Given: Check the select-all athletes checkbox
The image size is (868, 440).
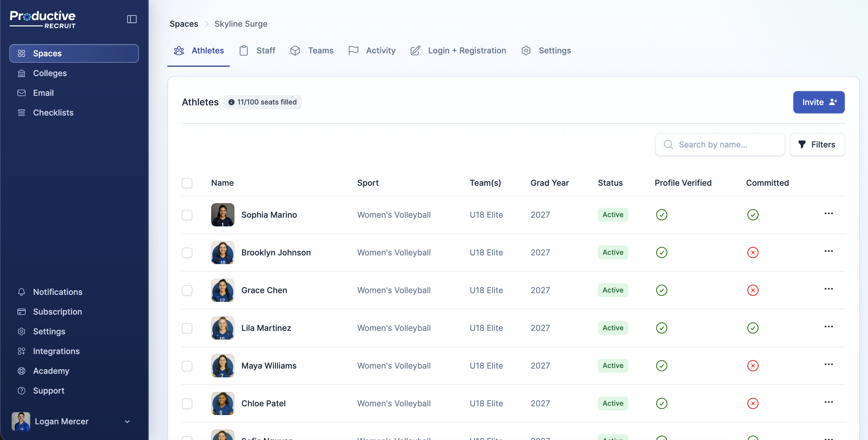Looking at the screenshot, I should [x=187, y=183].
